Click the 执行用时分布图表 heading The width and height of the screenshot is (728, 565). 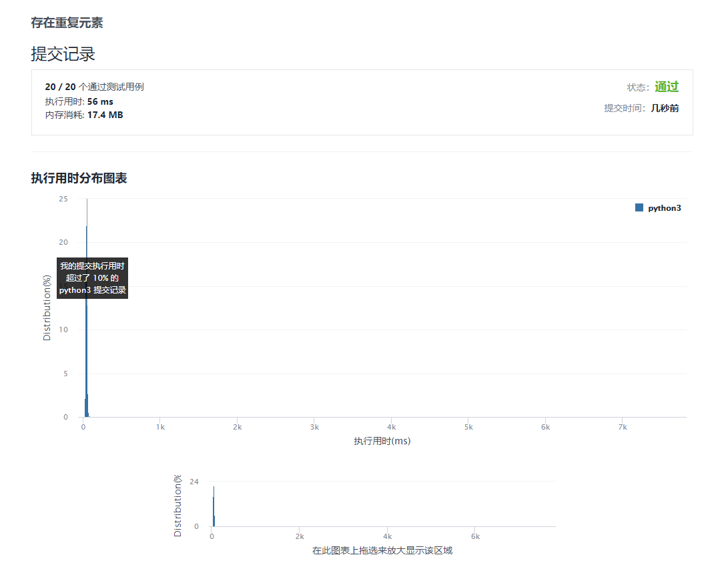tap(79, 178)
